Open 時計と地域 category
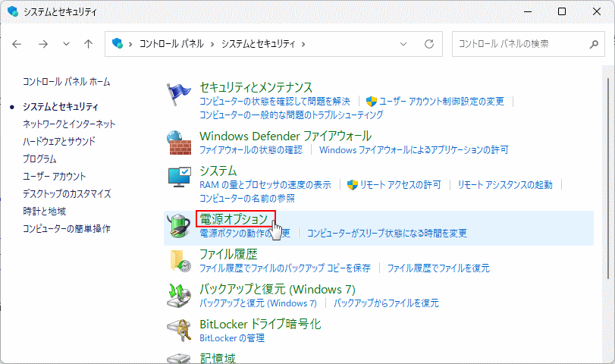The image size is (615, 364). (44, 211)
